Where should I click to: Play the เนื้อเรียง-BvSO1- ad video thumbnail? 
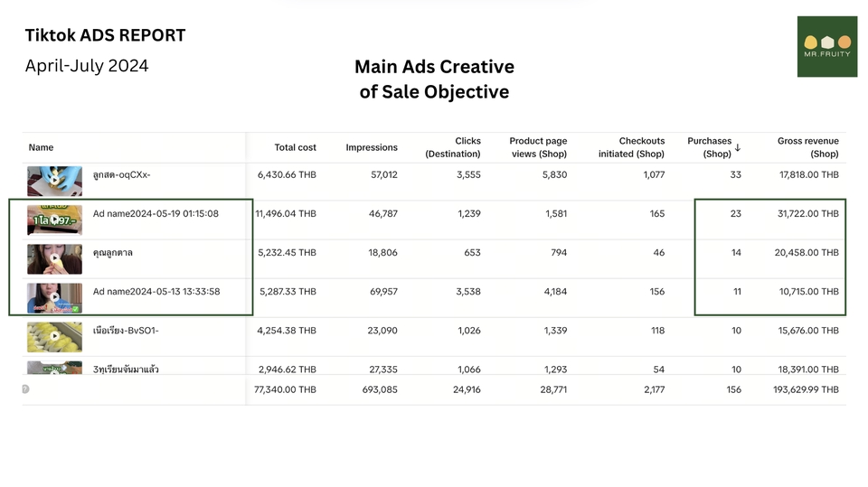54,336
